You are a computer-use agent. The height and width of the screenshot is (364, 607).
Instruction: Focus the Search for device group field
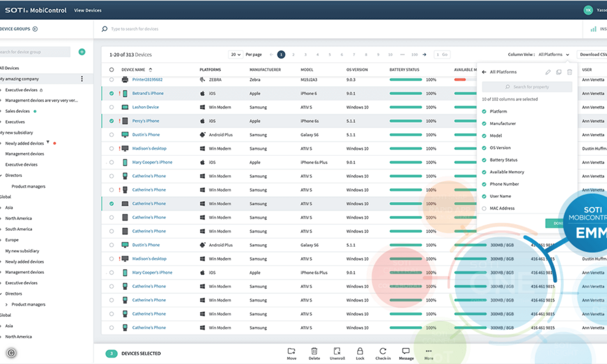pyautogui.click(x=35, y=52)
